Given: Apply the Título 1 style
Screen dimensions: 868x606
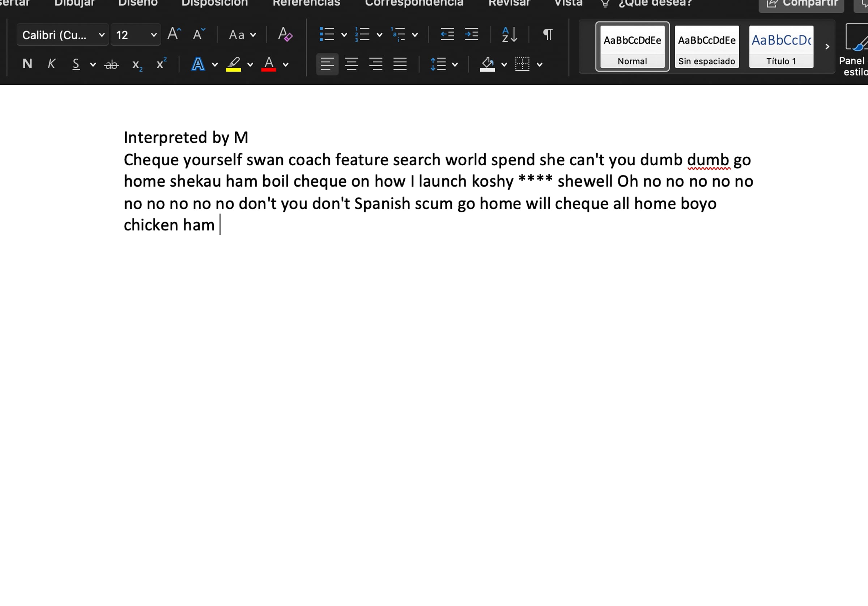Looking at the screenshot, I should pos(781,47).
